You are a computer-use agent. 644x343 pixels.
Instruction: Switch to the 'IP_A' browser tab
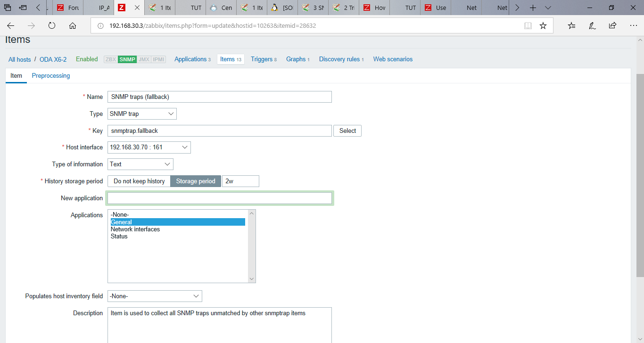pyautogui.click(x=99, y=8)
